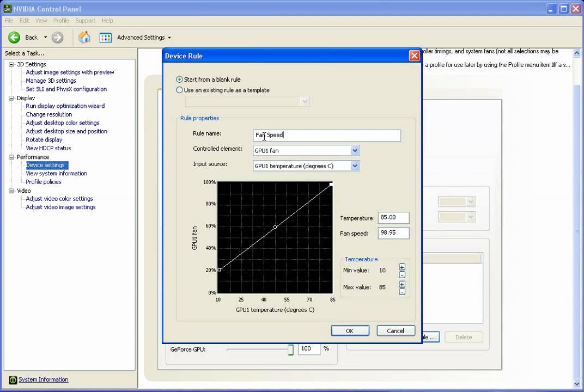Open the existing rule template dropdown

pyautogui.click(x=305, y=101)
